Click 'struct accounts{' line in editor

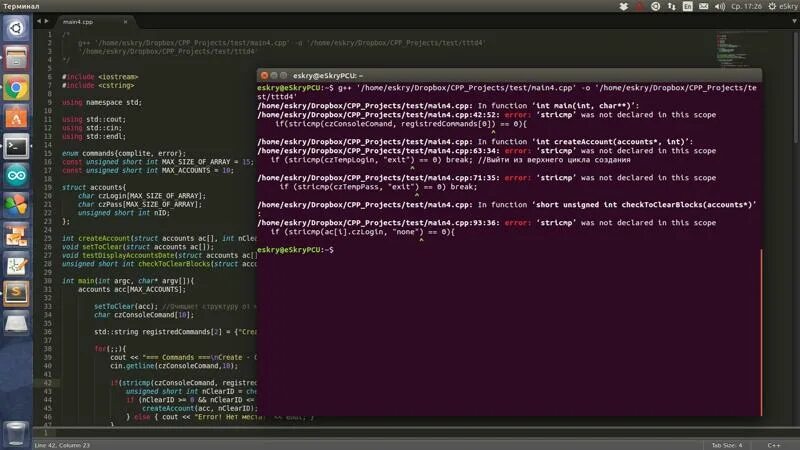tap(94, 187)
